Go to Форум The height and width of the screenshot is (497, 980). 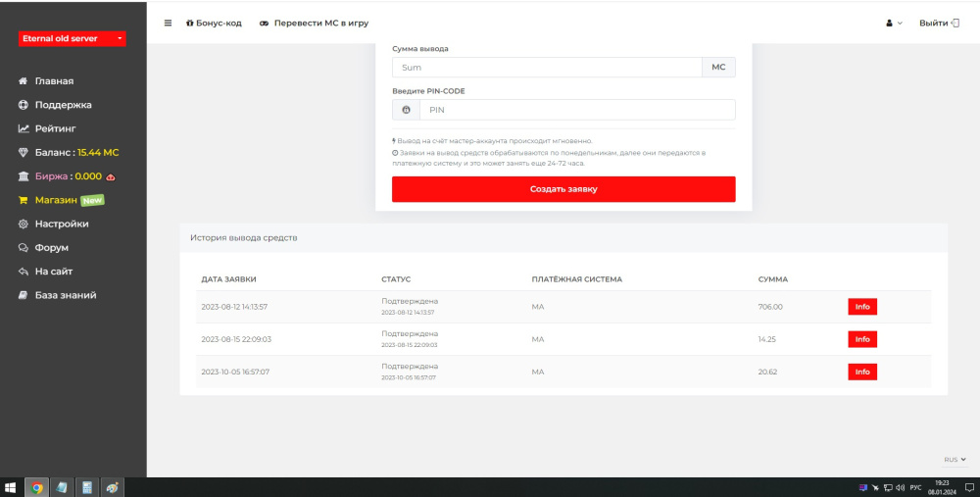coord(51,248)
